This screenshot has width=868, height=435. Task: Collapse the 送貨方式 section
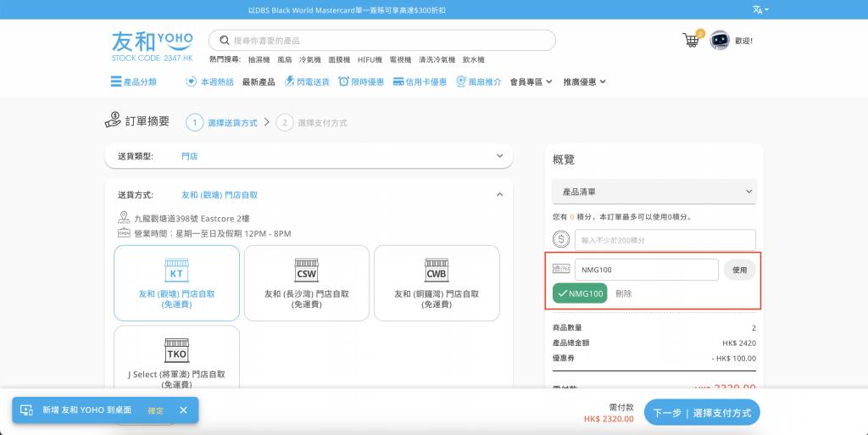pos(499,194)
